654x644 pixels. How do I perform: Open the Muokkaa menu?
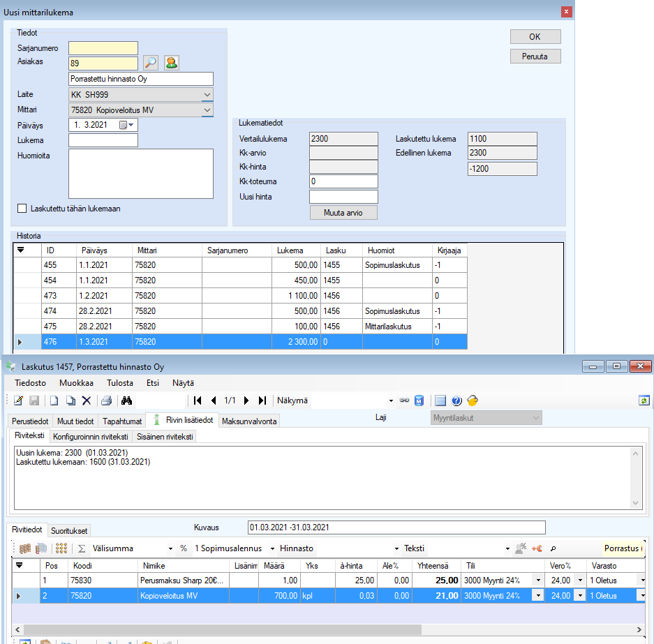pyautogui.click(x=76, y=382)
